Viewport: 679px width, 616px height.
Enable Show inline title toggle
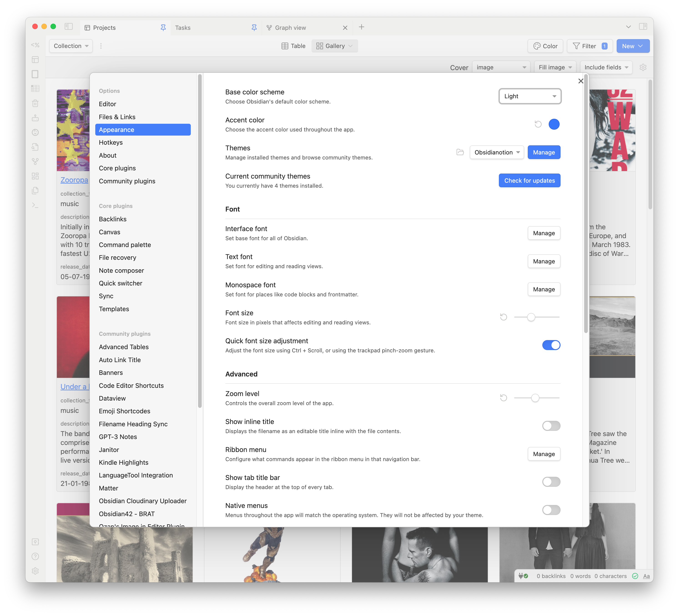[551, 426]
